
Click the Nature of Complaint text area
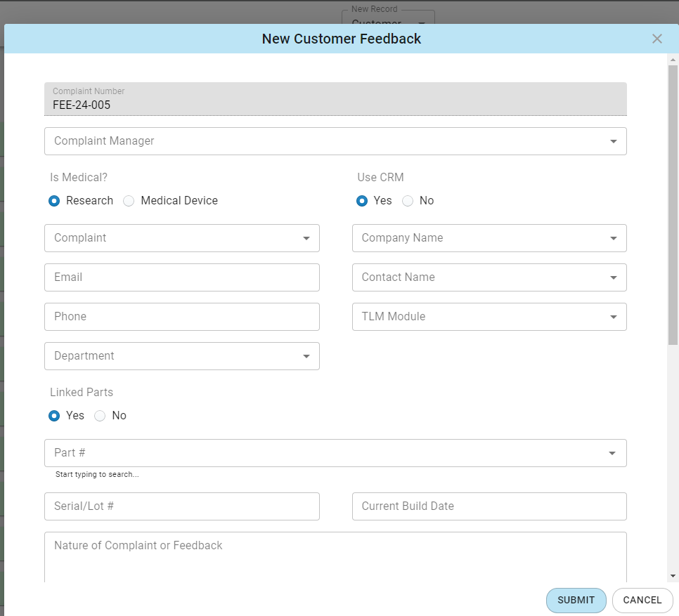point(335,555)
